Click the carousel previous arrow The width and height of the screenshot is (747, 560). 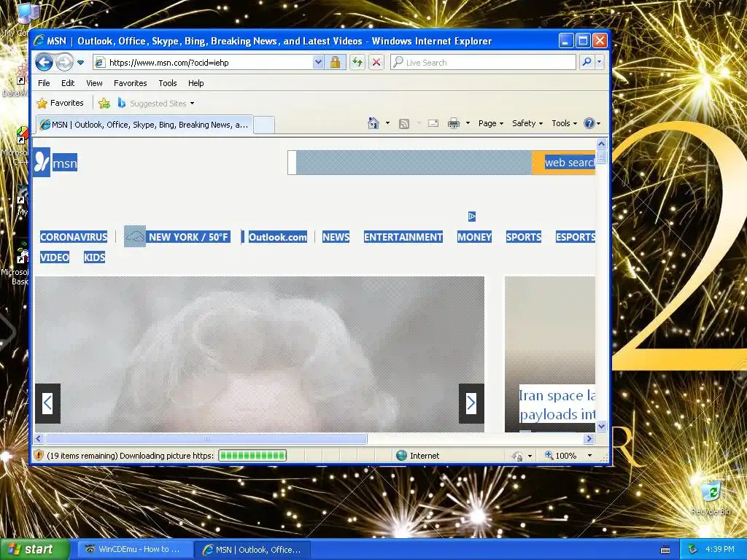coord(47,403)
